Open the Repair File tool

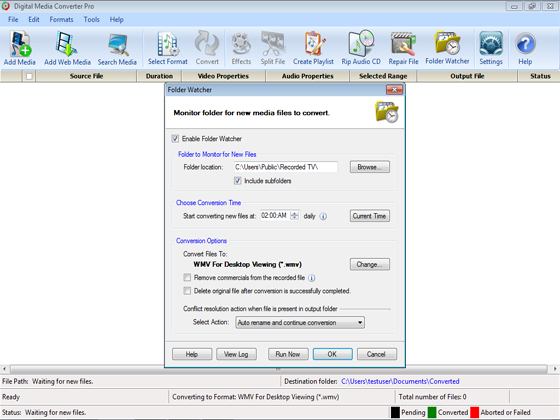click(x=403, y=49)
